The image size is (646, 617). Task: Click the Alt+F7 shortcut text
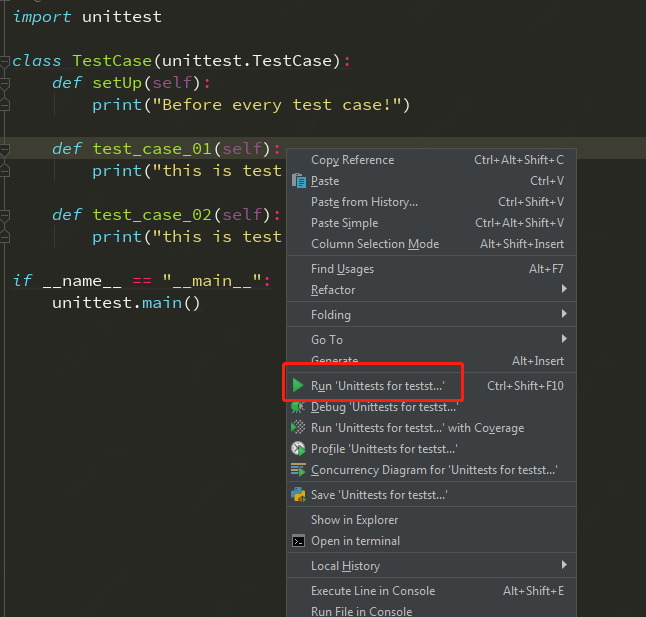(546, 269)
